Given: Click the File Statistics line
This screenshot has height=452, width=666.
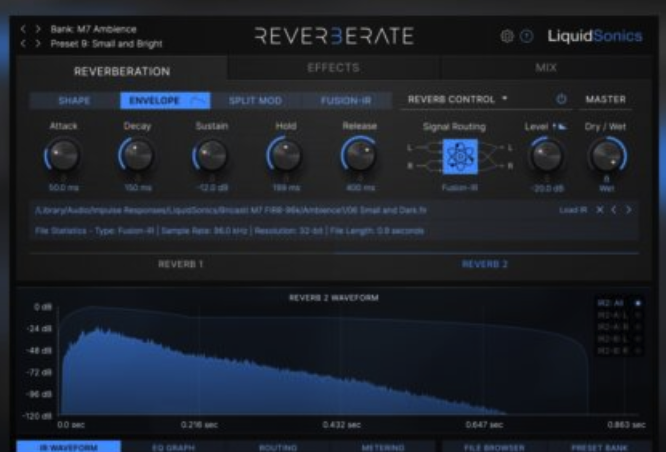Looking at the screenshot, I should (229, 231).
